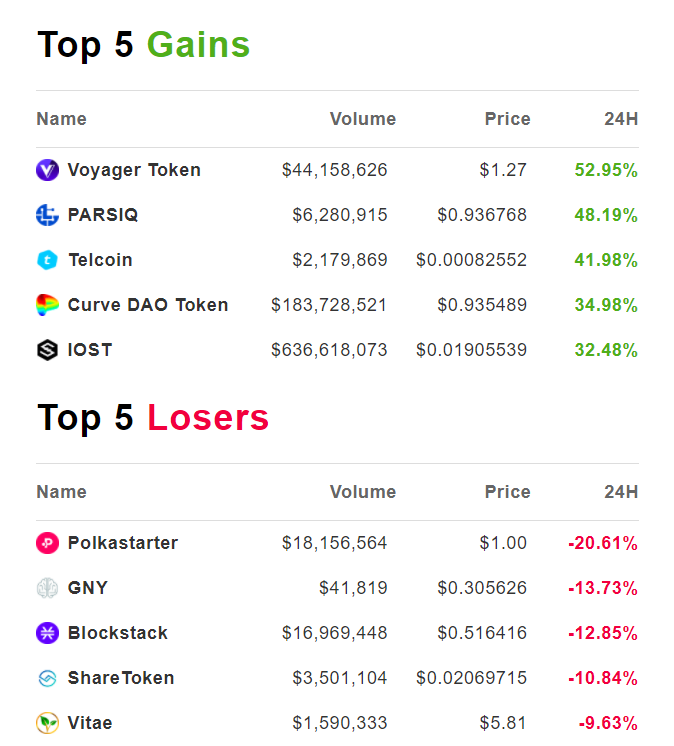Sort gains table by 24H header
Viewport: 674px width, 746px height.
620,119
